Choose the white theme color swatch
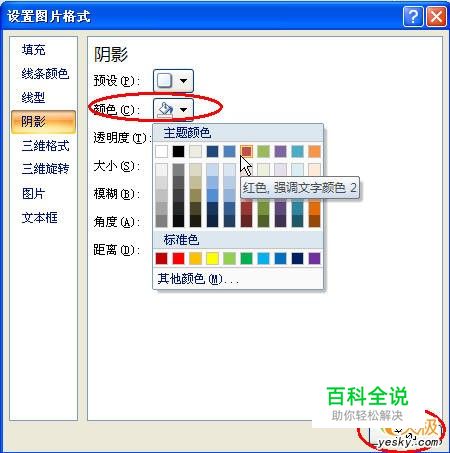The image size is (450, 453). coord(161,152)
